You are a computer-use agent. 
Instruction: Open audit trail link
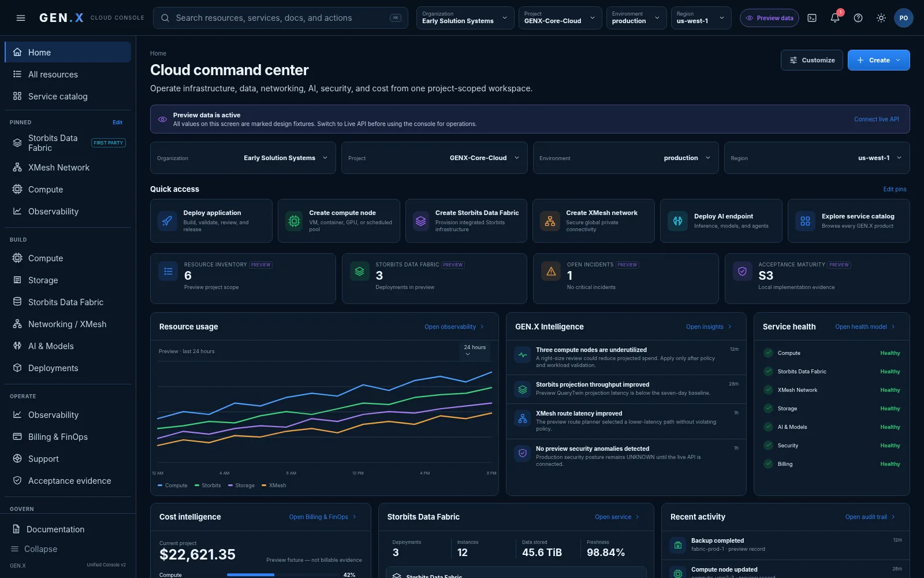[870, 517]
